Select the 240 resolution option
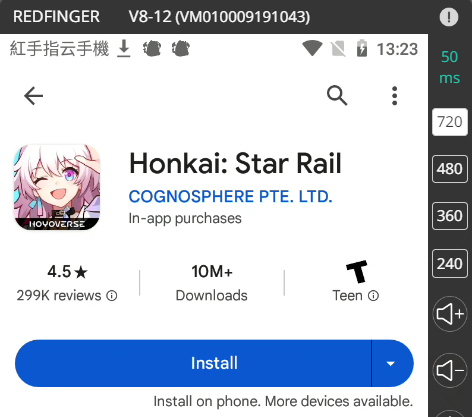The image size is (472, 417). pyautogui.click(x=450, y=264)
